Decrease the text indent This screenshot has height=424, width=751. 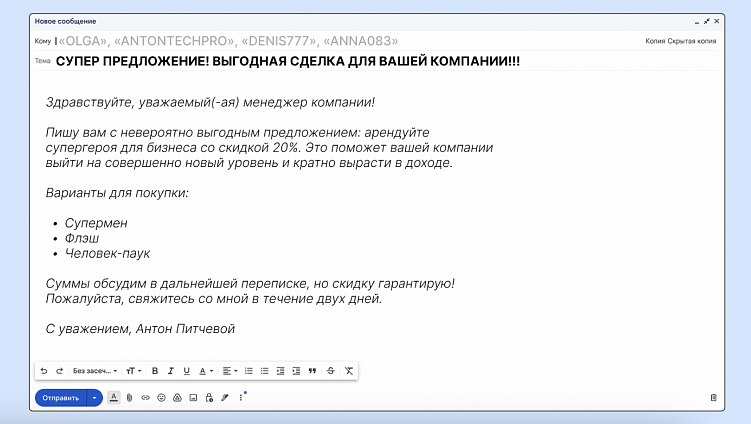[281, 371]
